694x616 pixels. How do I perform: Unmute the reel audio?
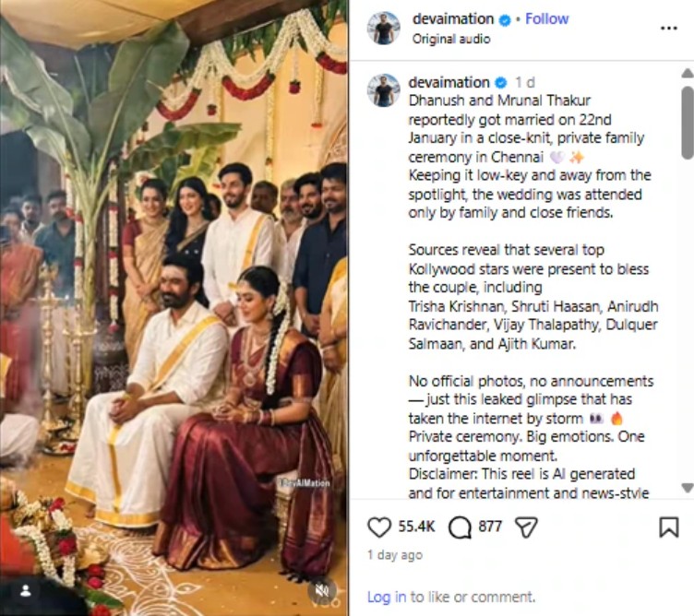click(322, 589)
